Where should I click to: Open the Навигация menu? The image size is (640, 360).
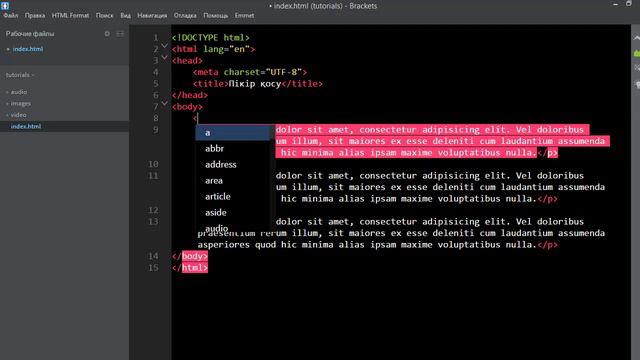[152, 16]
